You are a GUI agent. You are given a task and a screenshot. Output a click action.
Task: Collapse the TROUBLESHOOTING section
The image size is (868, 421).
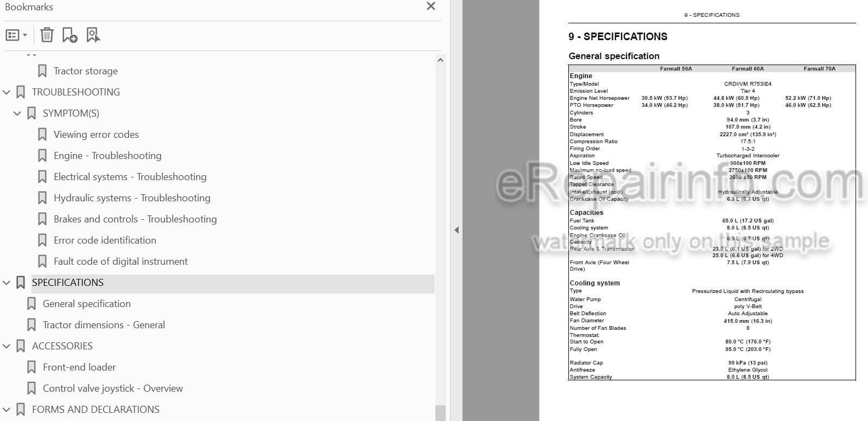7,92
